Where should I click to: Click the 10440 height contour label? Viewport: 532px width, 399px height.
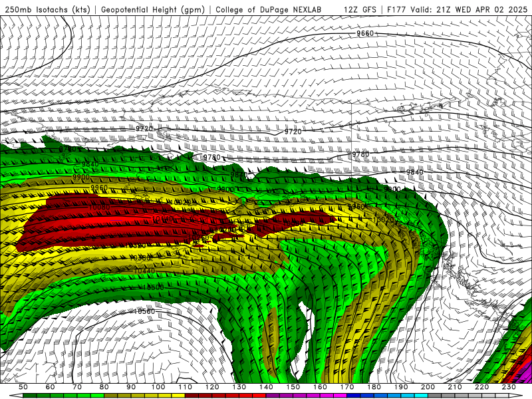pos(144,271)
